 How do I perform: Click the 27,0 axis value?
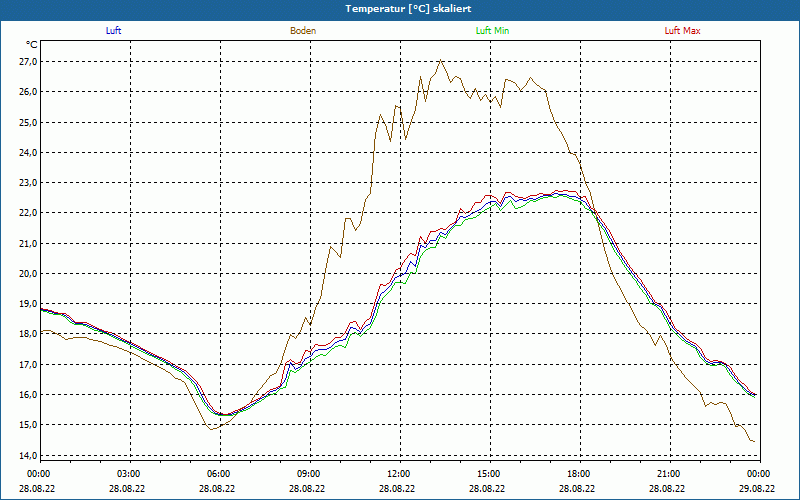pyautogui.click(x=27, y=62)
